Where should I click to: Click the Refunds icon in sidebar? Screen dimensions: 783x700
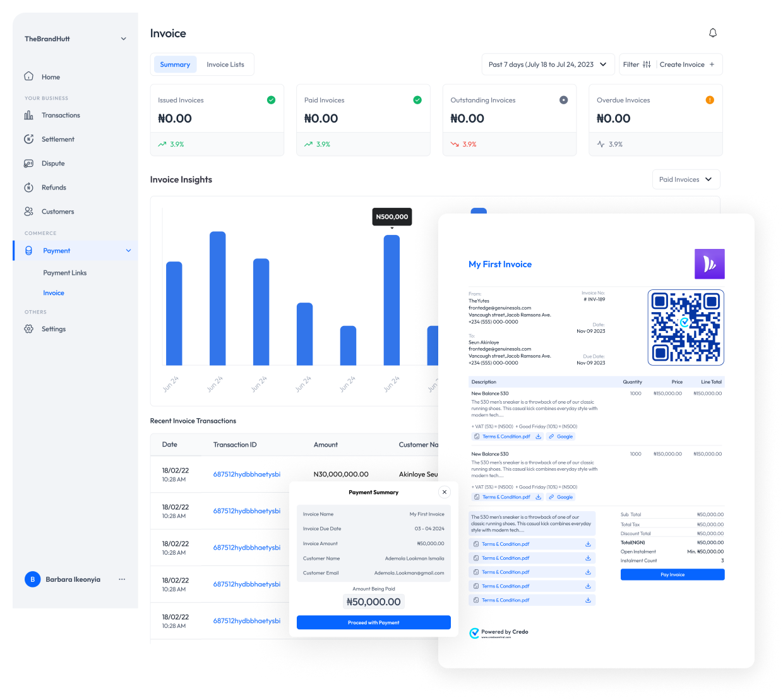(28, 187)
